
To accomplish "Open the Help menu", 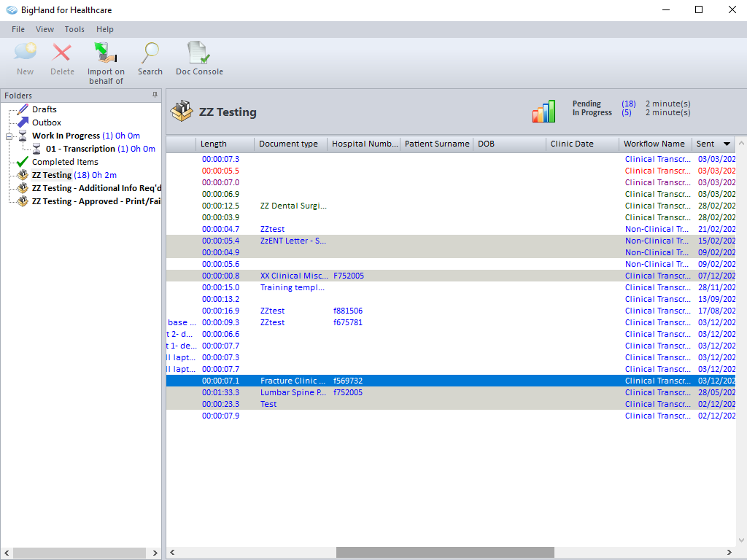I will coord(105,29).
